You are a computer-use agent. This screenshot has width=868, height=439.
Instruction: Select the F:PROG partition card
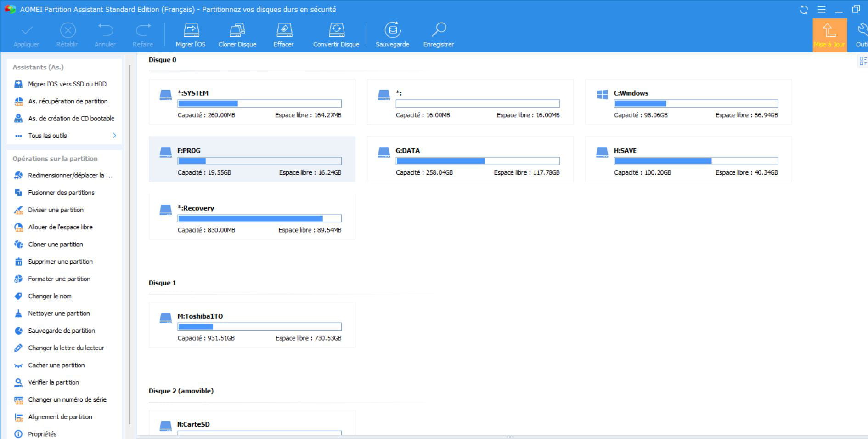point(252,159)
